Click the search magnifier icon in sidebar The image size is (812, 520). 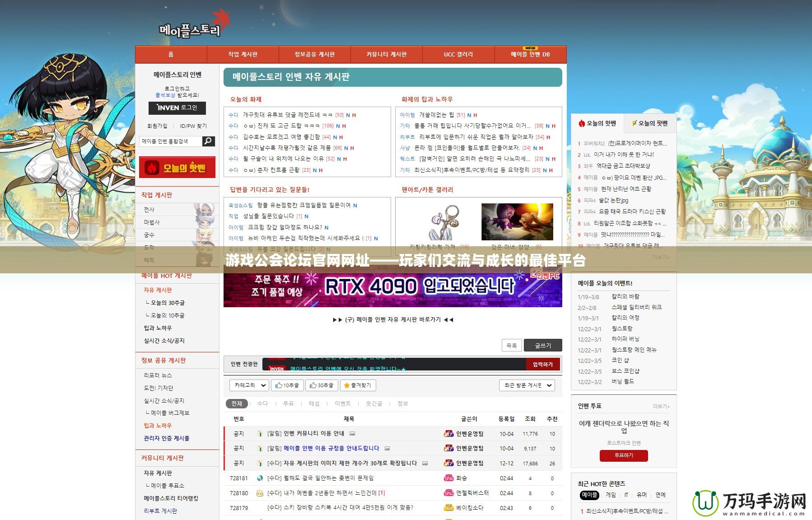(x=208, y=141)
